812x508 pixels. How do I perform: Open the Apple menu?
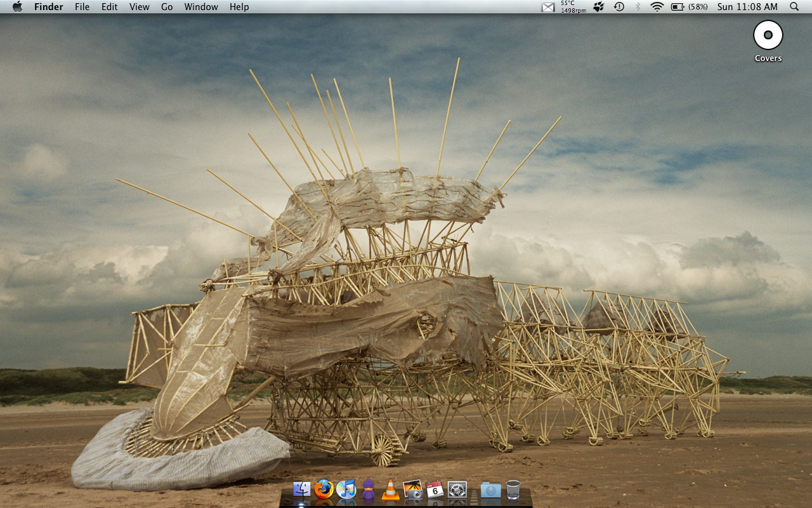tap(17, 7)
